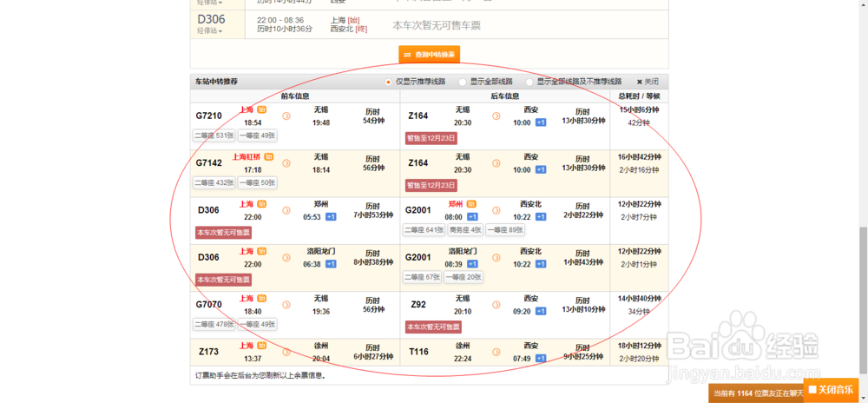
Task: Click 本车次暂无可售票 tag under Z92
Action: click(433, 327)
